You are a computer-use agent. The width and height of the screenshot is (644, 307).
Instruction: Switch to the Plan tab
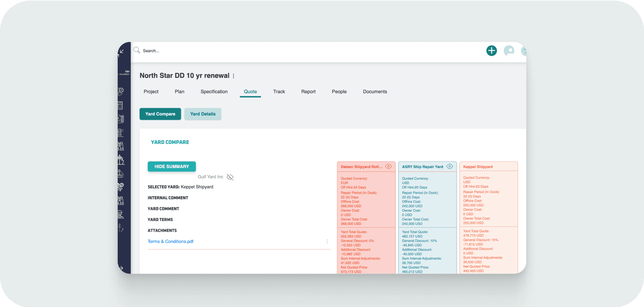point(179,91)
